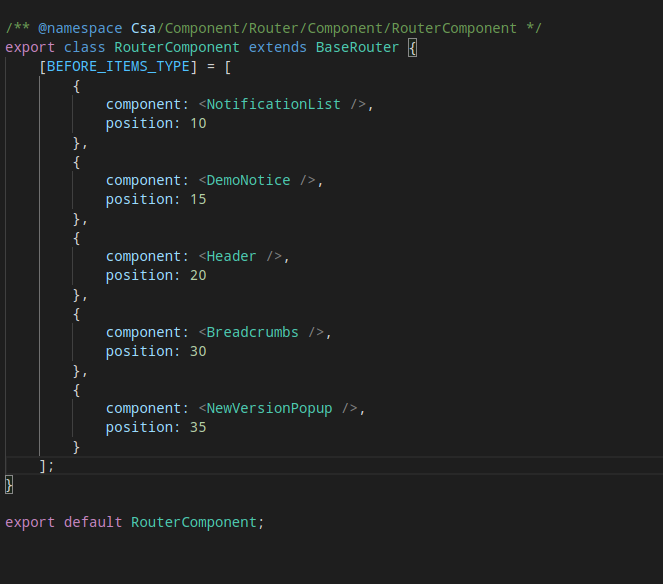Click the 'export' keyword before default
Viewport: 663px width, 584px height.
click(30, 522)
